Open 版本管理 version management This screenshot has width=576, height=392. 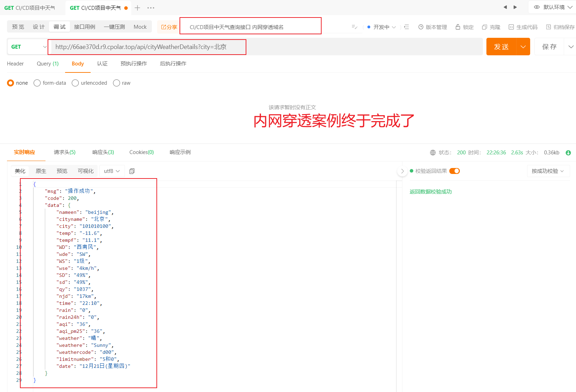pos(433,27)
